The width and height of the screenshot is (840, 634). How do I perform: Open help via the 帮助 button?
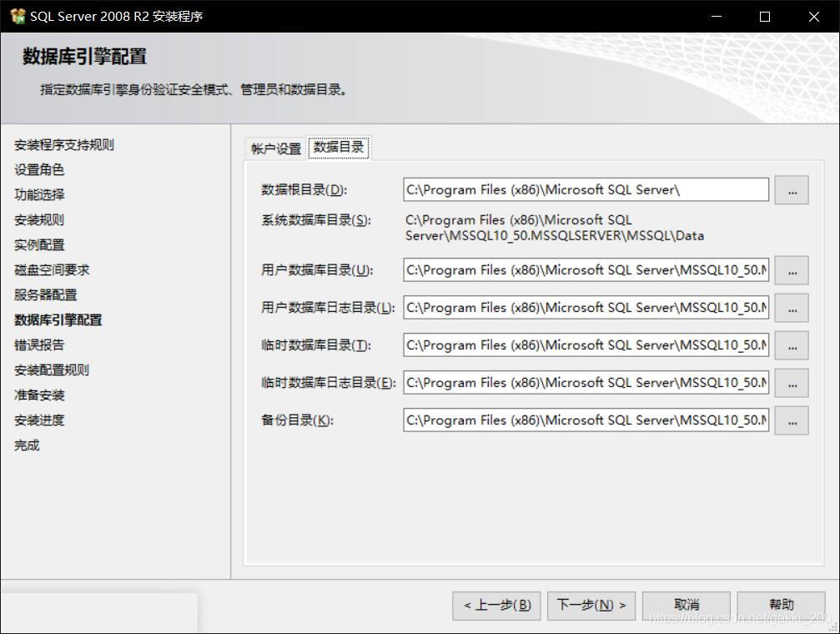coord(781,606)
